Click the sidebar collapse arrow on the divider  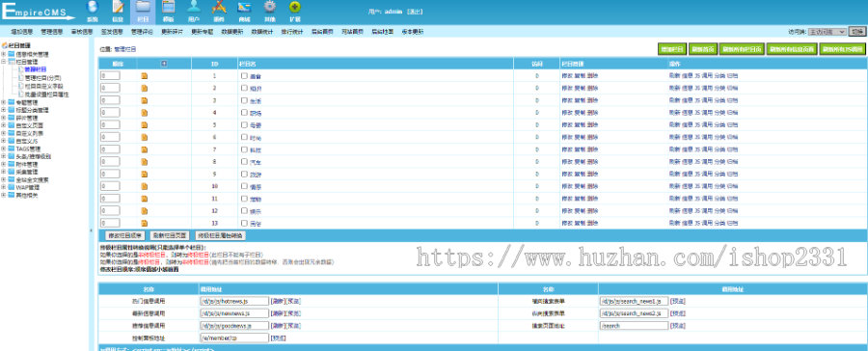[x=91, y=229]
